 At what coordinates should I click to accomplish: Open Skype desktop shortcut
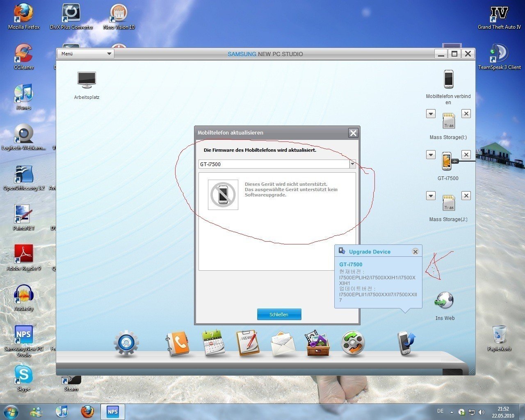click(x=23, y=378)
